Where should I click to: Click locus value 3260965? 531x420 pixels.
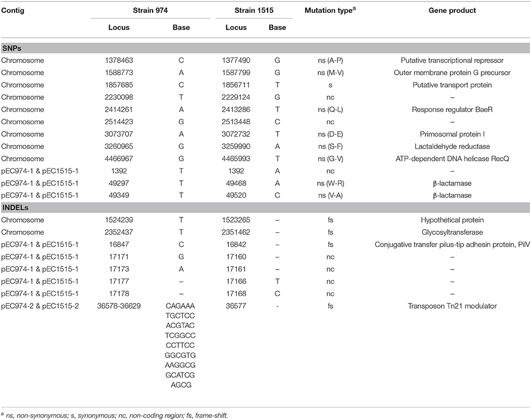[x=119, y=146]
